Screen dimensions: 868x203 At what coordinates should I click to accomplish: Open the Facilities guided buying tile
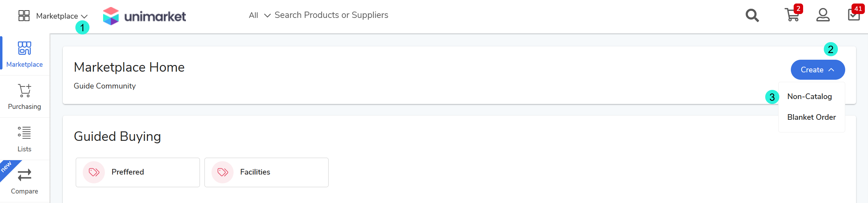point(267,172)
